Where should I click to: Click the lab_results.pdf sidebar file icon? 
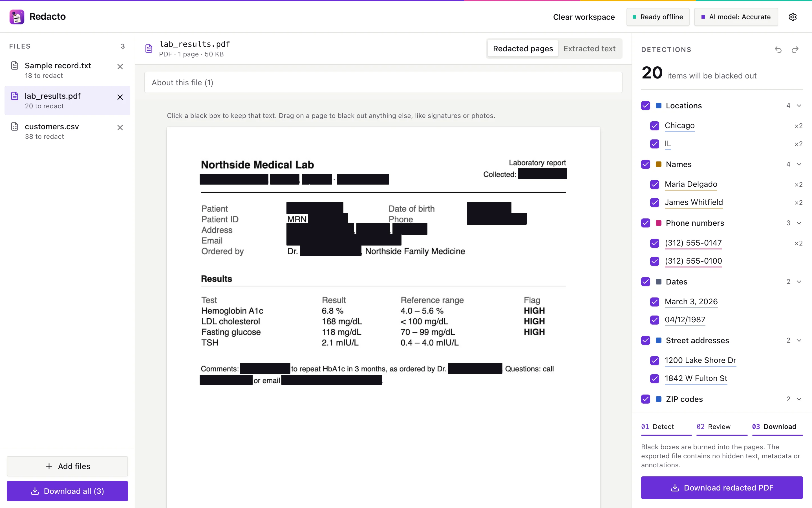[15, 96]
